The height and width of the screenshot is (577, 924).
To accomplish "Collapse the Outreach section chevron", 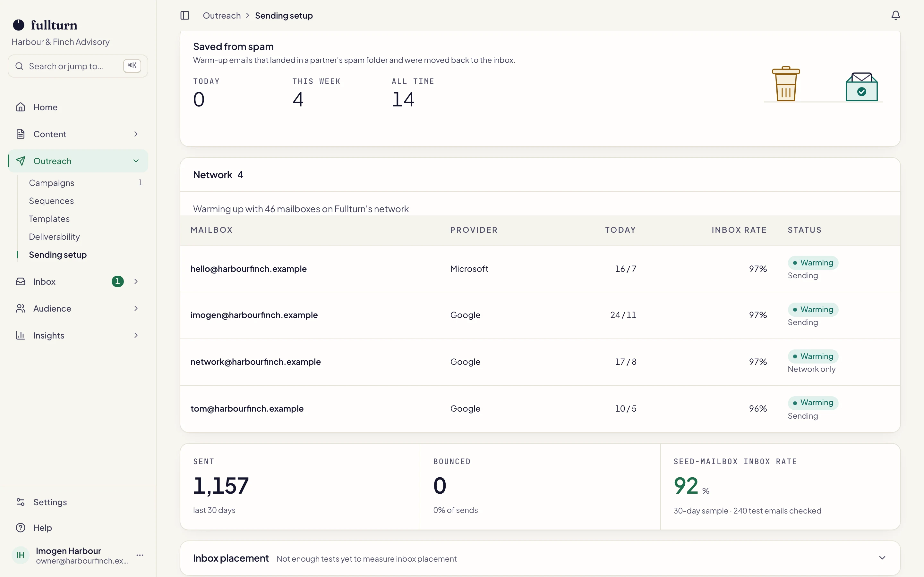I will click(x=136, y=161).
